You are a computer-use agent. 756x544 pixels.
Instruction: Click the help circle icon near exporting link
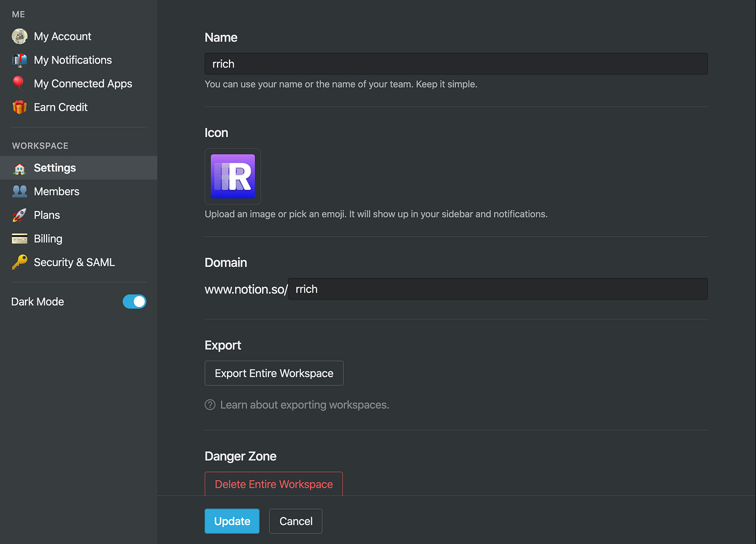210,405
